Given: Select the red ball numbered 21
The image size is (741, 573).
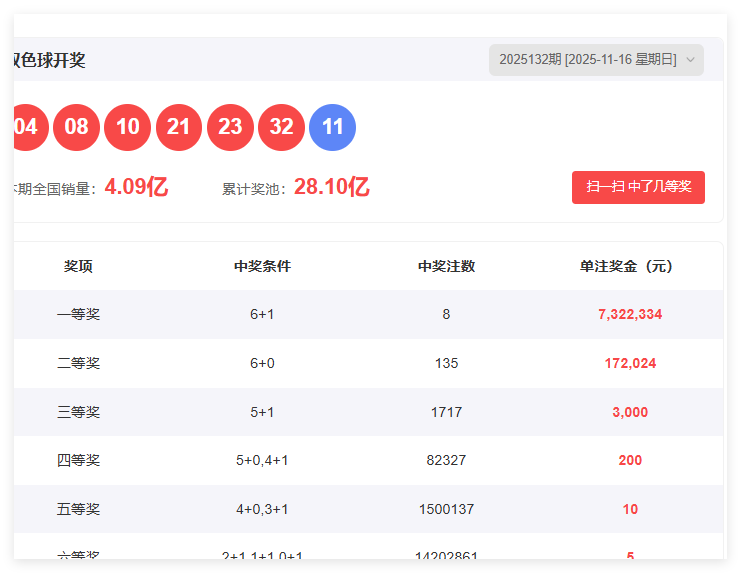Looking at the screenshot, I should click(x=179, y=127).
